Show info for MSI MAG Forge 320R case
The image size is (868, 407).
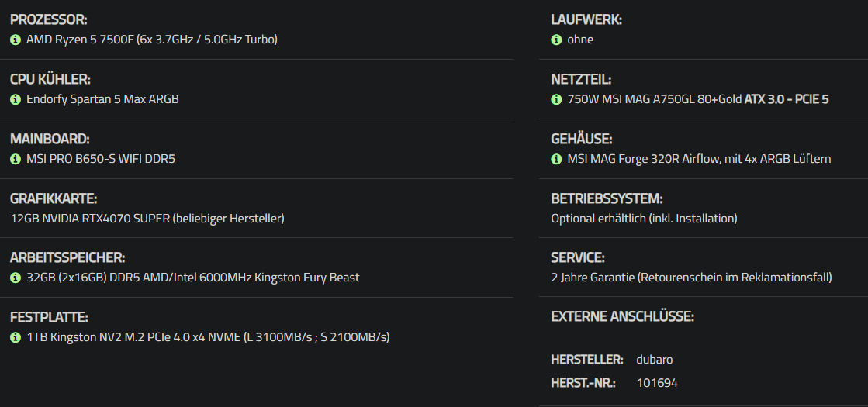(x=556, y=159)
